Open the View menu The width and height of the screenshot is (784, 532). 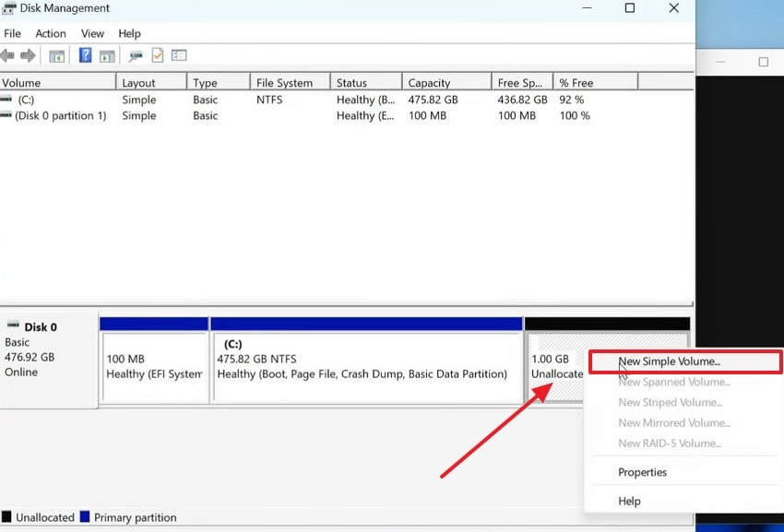pyautogui.click(x=92, y=33)
